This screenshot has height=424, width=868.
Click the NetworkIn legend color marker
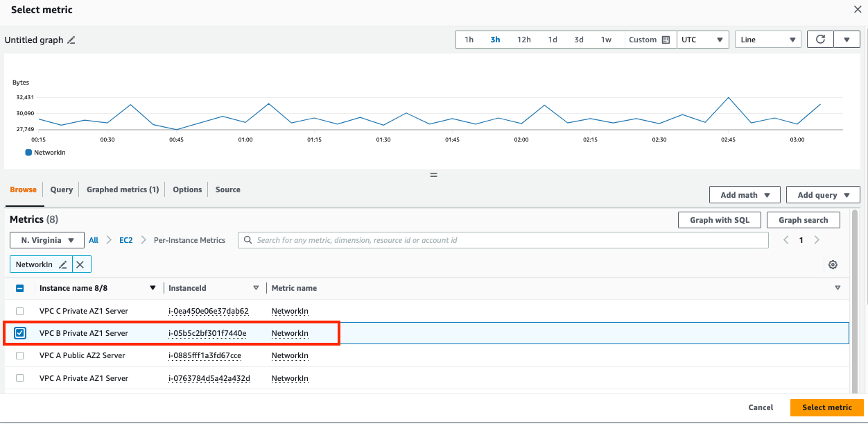[x=28, y=152]
